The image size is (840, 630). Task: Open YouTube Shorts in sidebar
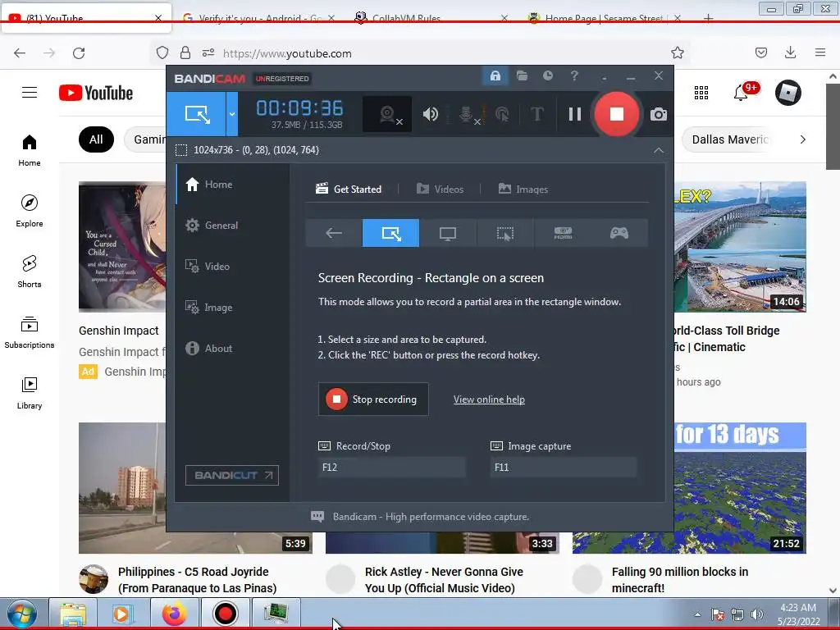pos(30,272)
